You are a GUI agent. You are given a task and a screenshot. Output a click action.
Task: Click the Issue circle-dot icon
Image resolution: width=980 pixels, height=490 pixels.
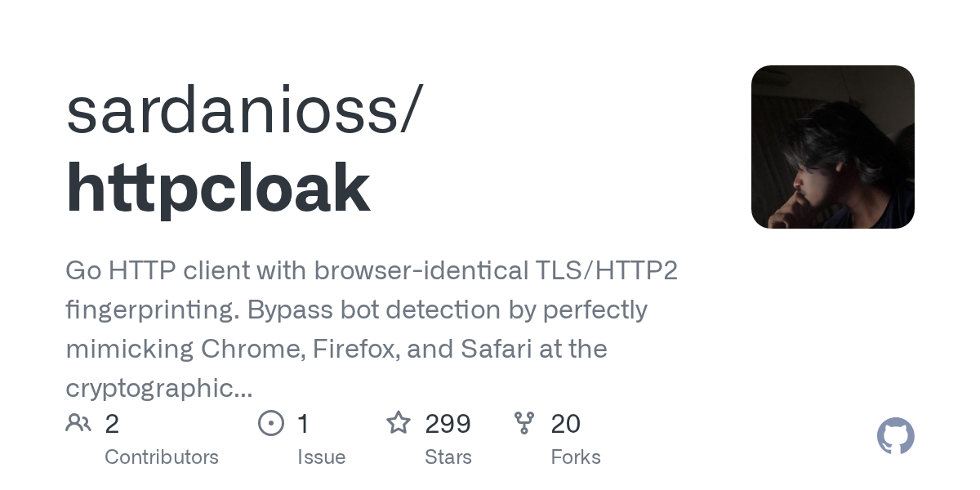270,423
